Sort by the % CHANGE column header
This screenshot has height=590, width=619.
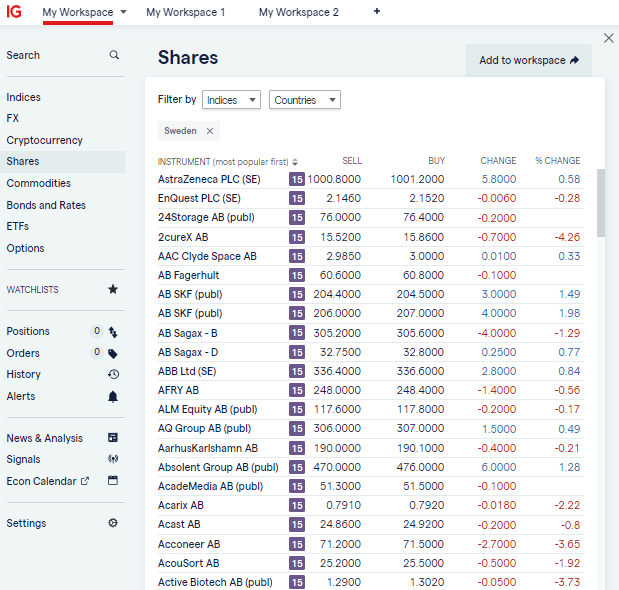[x=557, y=161]
